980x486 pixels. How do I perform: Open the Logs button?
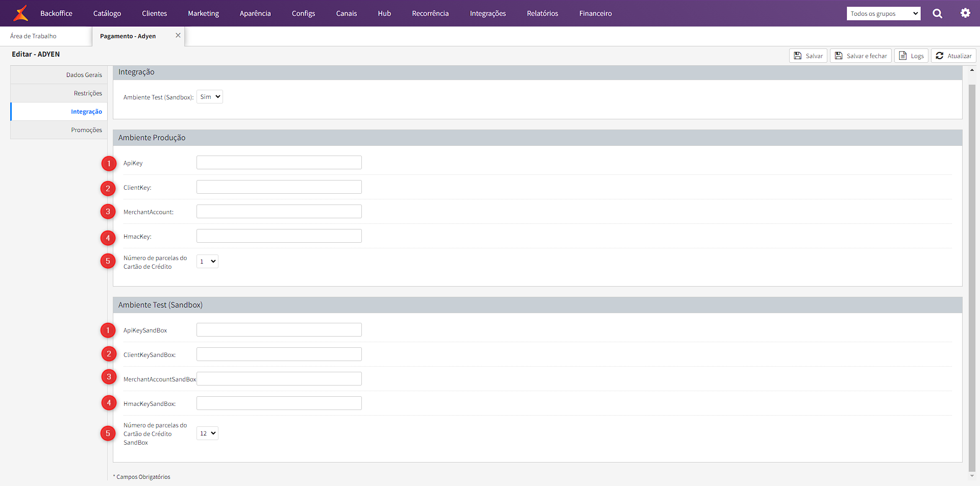tap(911, 56)
